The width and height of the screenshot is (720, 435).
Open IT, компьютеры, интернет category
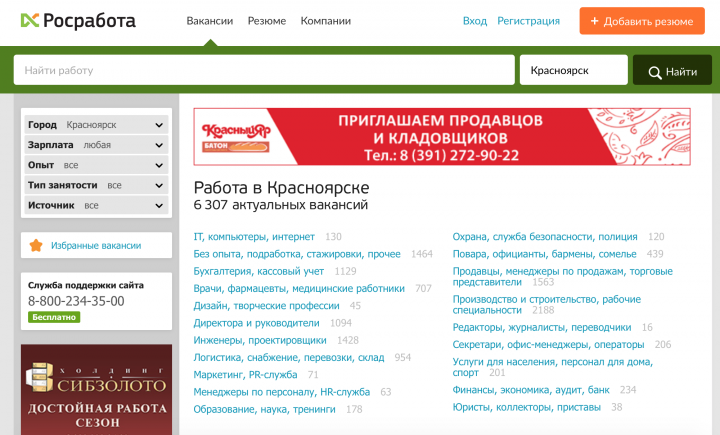[x=254, y=237]
